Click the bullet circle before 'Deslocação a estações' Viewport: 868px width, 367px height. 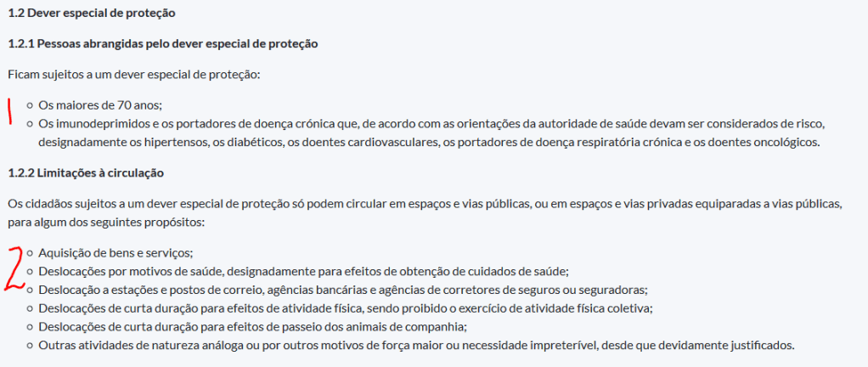pos(30,290)
